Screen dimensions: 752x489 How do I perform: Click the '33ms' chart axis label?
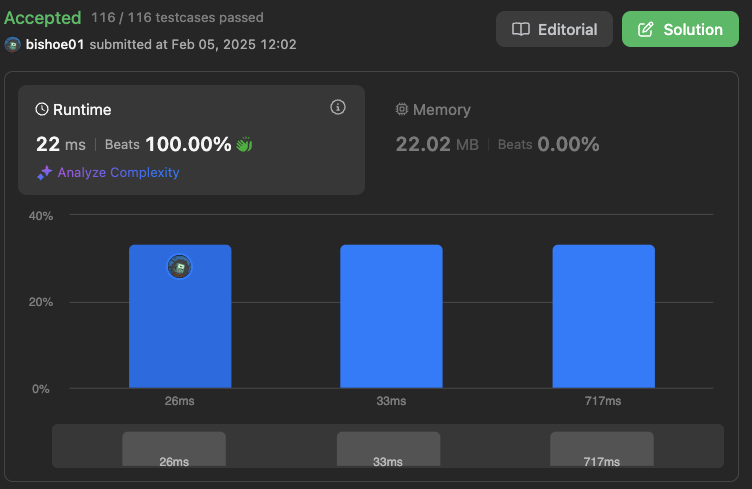pos(391,401)
